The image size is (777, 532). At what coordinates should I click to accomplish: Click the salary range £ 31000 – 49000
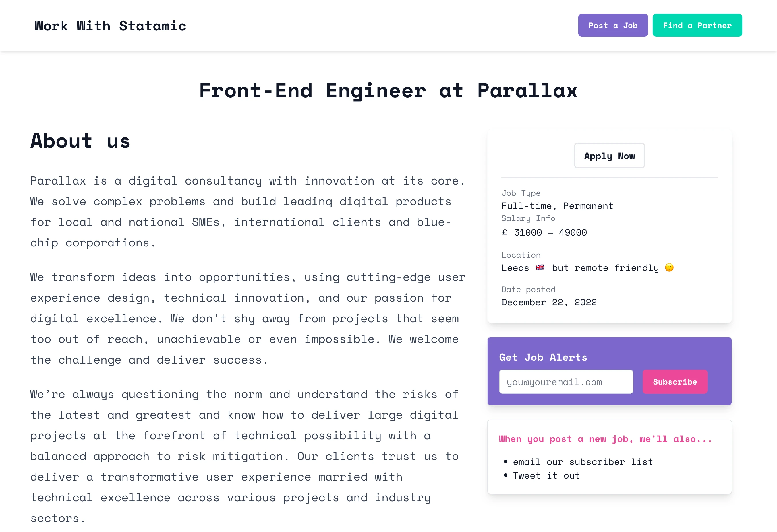(544, 233)
